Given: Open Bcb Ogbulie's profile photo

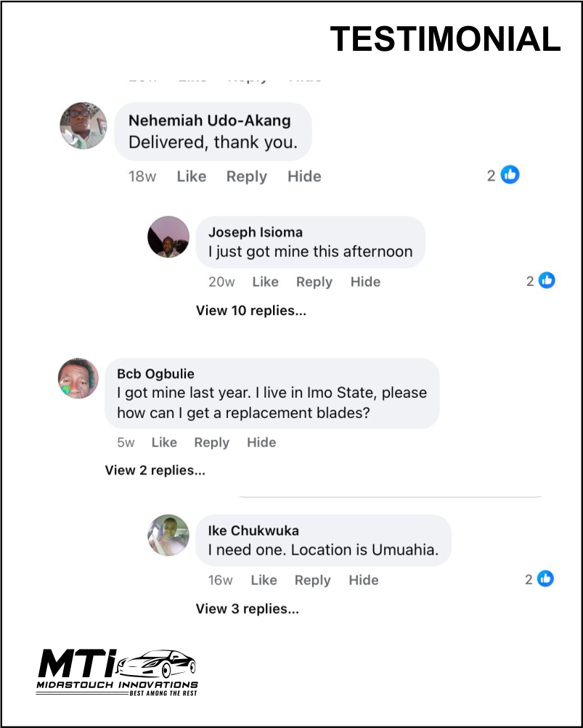Looking at the screenshot, I should click(x=78, y=378).
